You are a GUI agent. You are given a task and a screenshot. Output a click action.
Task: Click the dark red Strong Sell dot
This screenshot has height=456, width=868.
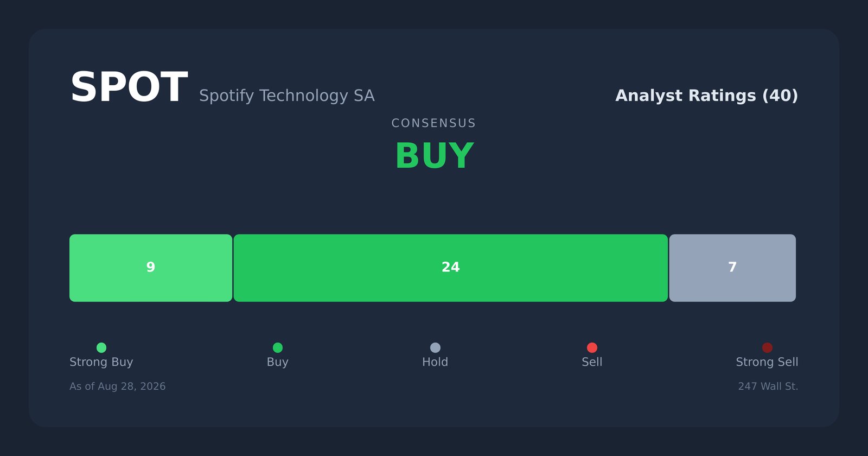(x=767, y=347)
